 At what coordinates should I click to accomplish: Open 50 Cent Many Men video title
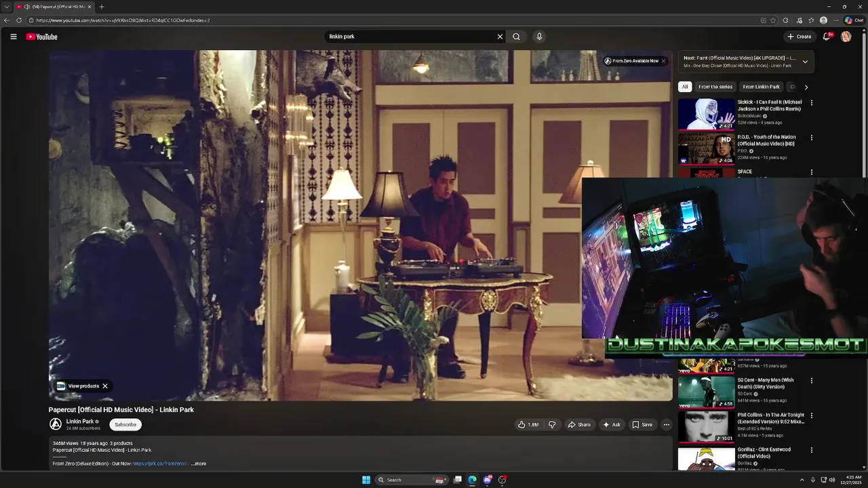click(x=766, y=383)
